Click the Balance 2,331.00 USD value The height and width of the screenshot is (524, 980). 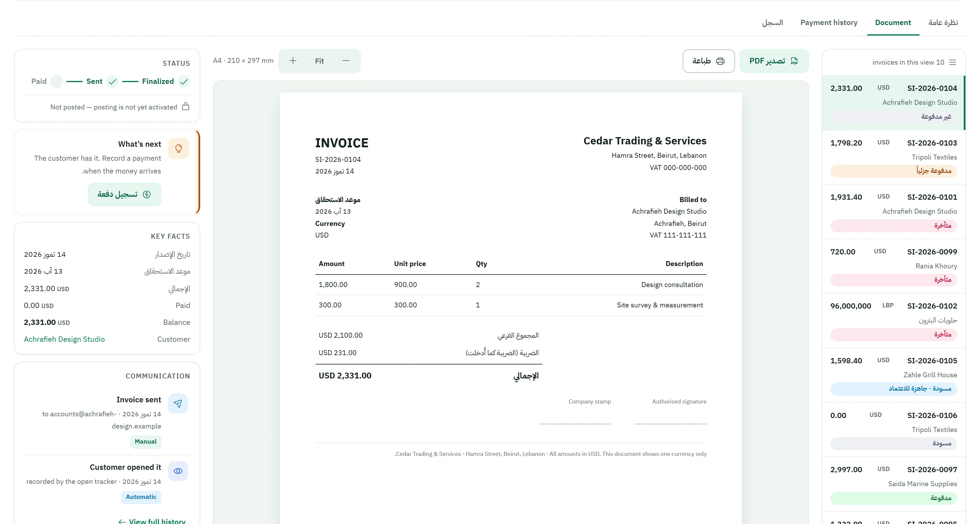click(x=47, y=322)
